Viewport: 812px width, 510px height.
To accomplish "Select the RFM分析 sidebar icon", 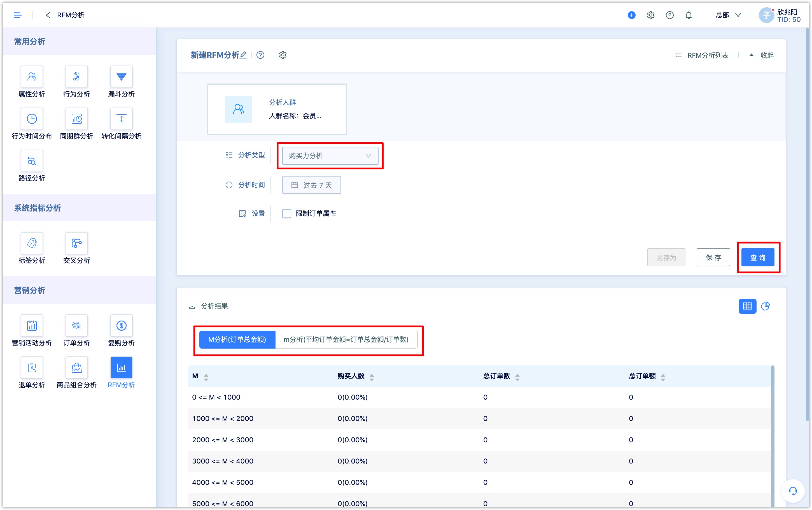I will (x=121, y=368).
